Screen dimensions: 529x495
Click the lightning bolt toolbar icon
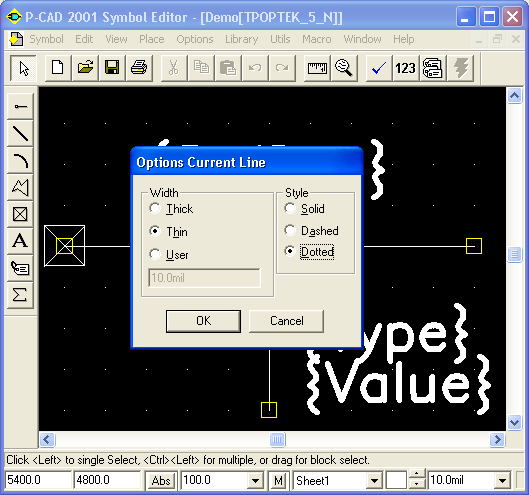pyautogui.click(x=460, y=68)
